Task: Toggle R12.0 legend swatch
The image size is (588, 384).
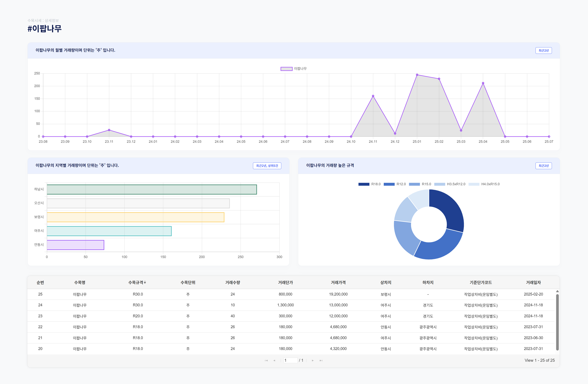Action: point(389,184)
